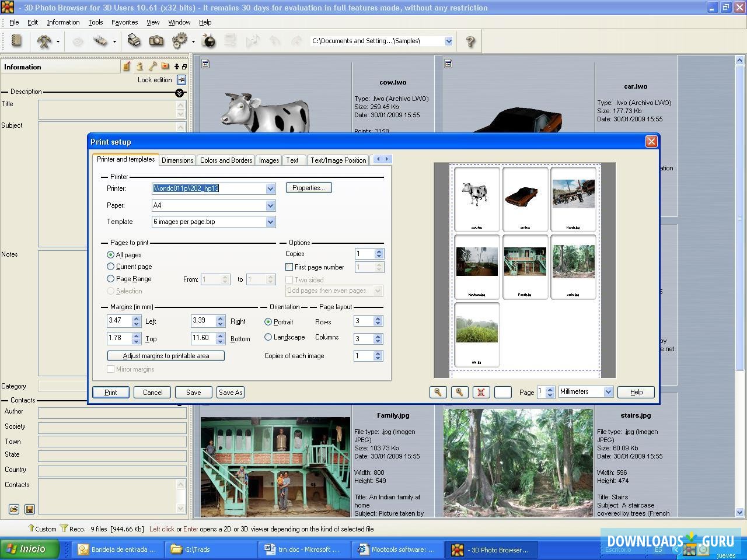Click the red crop marks icon in print preview

tap(481, 392)
